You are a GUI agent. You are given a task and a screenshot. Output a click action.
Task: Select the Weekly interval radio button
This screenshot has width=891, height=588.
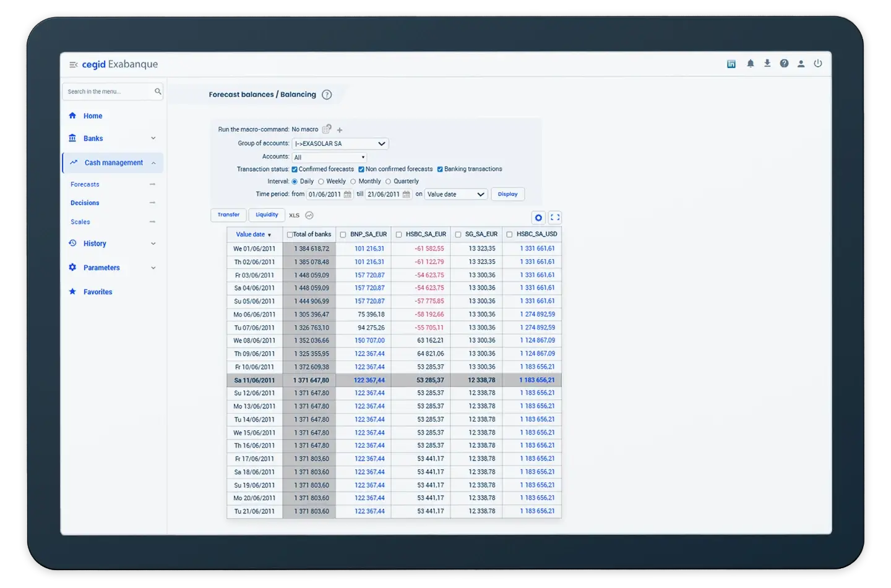tap(321, 181)
